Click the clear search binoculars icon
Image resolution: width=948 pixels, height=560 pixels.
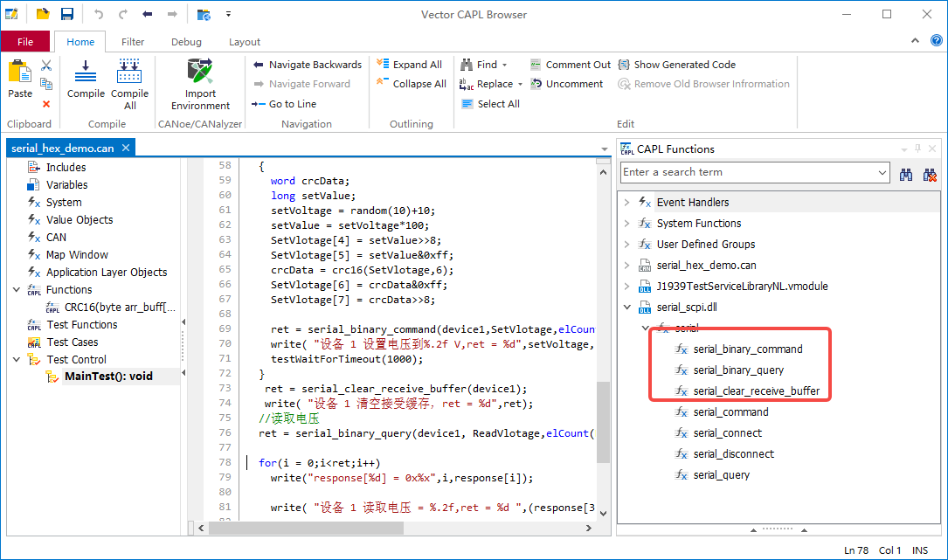point(930,175)
